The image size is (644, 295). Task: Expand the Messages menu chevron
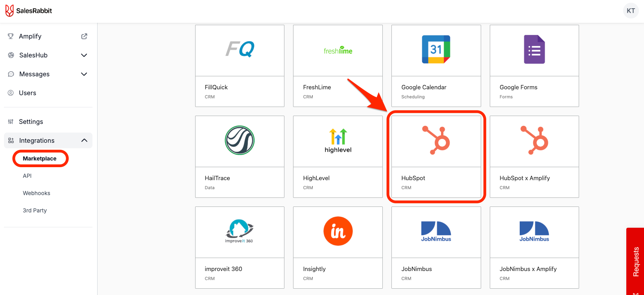point(84,74)
